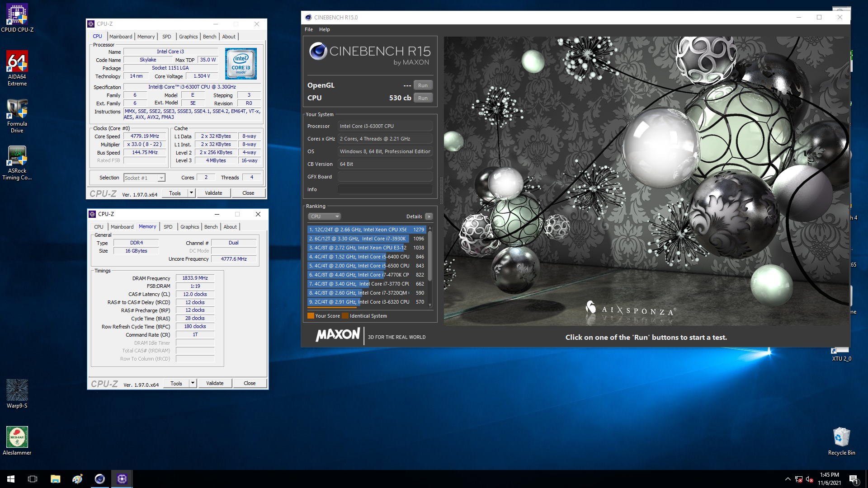The width and height of the screenshot is (868, 488).
Task: Select ranking entry Intel Core i7-3930K
Action: coord(367,239)
